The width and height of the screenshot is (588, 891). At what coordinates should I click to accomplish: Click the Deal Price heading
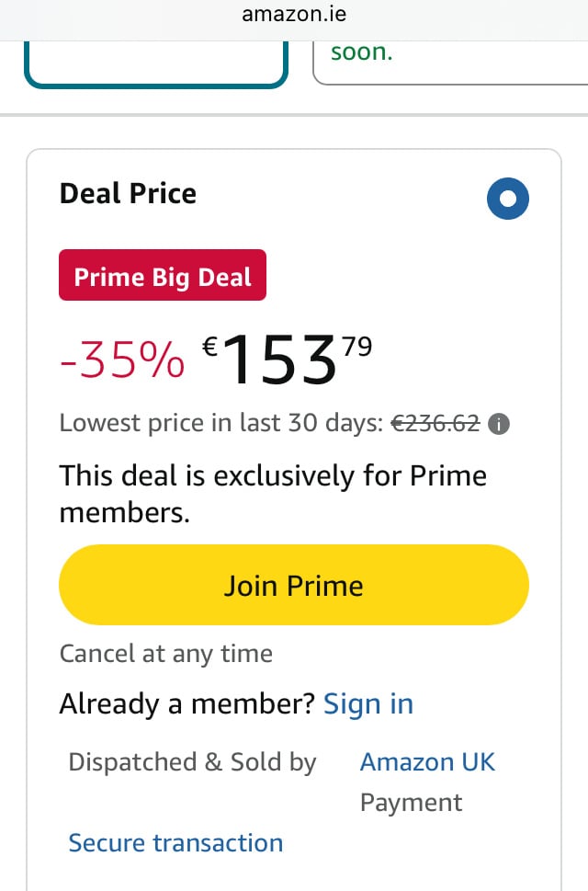128,194
